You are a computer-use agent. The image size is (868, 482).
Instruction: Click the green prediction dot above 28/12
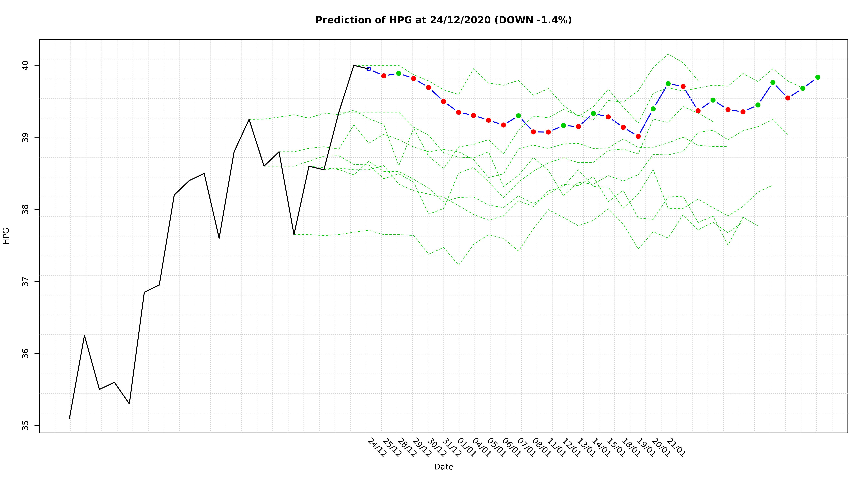399,73
